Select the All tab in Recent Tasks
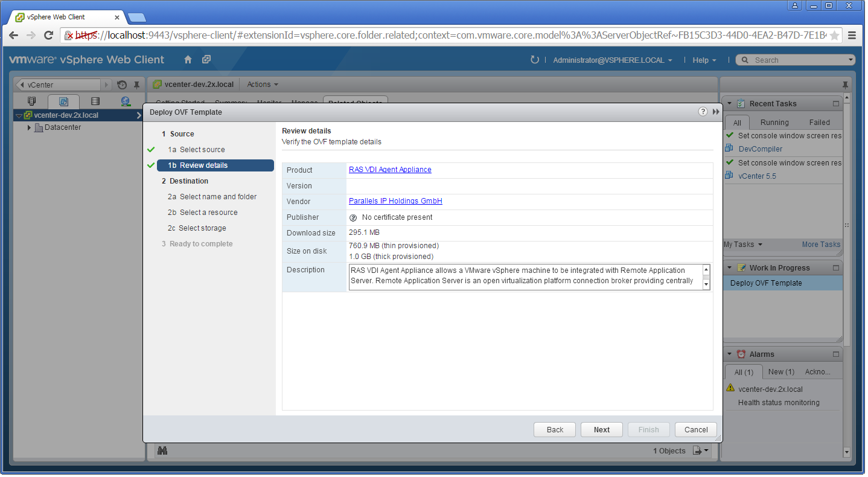This screenshot has height=477, width=868. 737,122
